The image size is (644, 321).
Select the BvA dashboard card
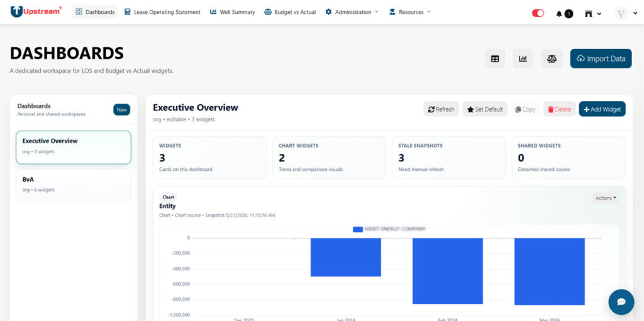click(74, 185)
